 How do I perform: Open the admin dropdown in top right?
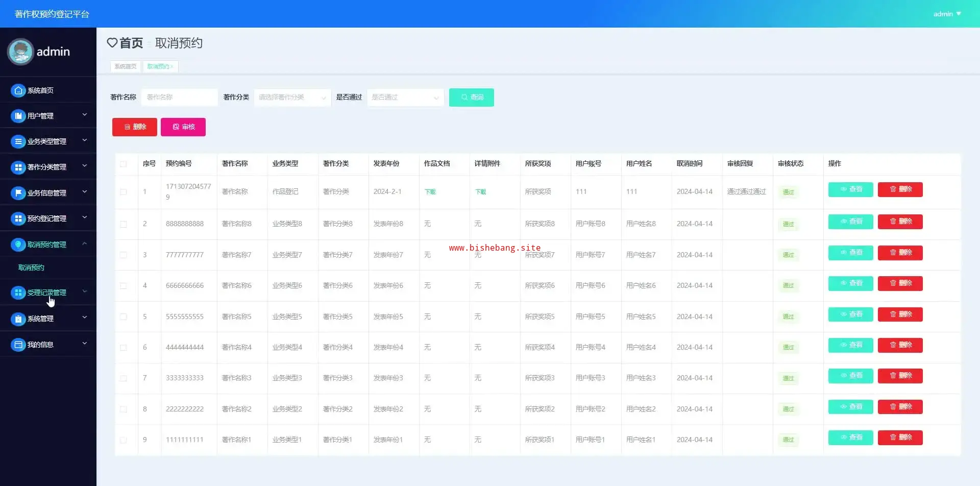[x=947, y=14]
